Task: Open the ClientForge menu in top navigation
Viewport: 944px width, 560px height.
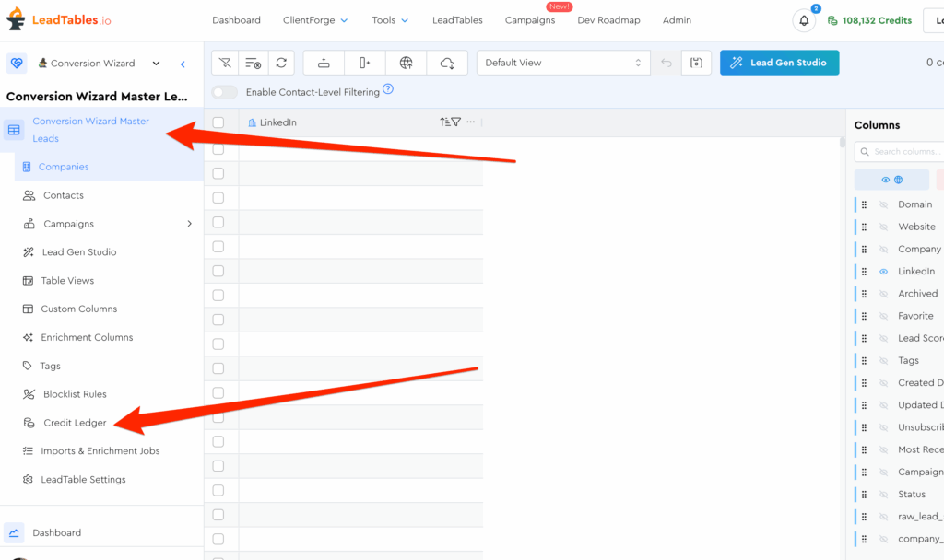Action: click(315, 20)
